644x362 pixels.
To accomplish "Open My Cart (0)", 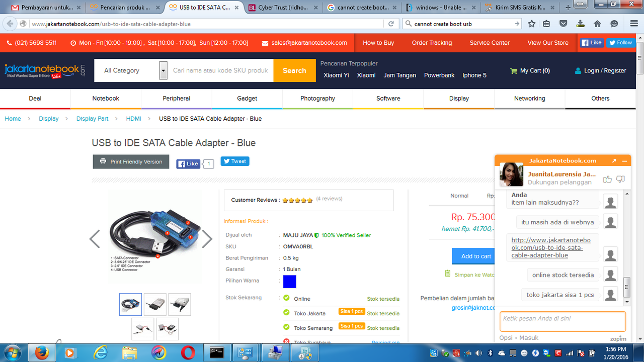I will click(530, 71).
